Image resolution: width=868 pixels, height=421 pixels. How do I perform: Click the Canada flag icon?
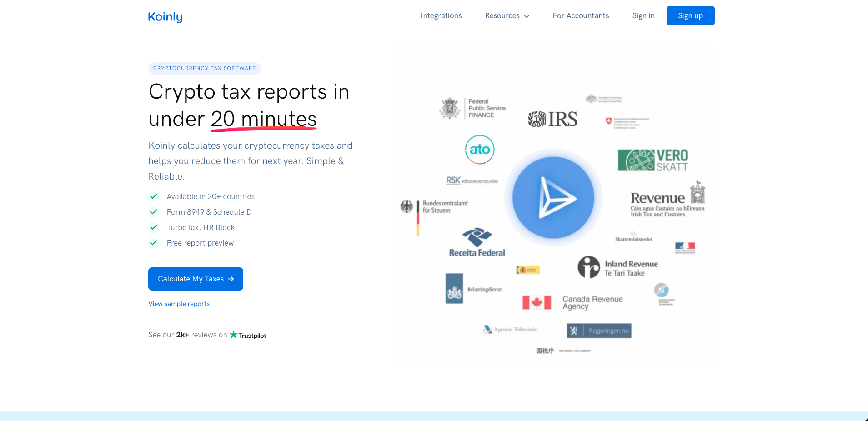click(x=537, y=302)
